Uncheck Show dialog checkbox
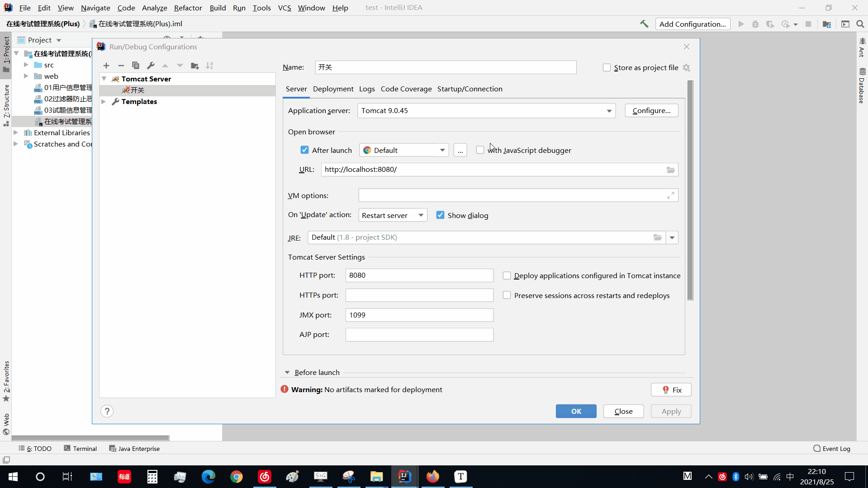 (440, 215)
